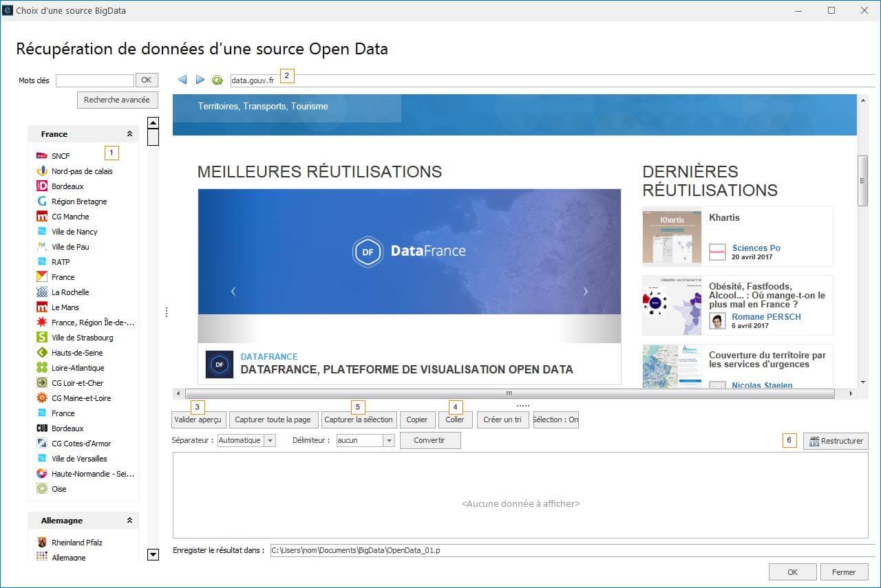Toggle the Sélection : On button
The height and width of the screenshot is (588, 881).
555,420
